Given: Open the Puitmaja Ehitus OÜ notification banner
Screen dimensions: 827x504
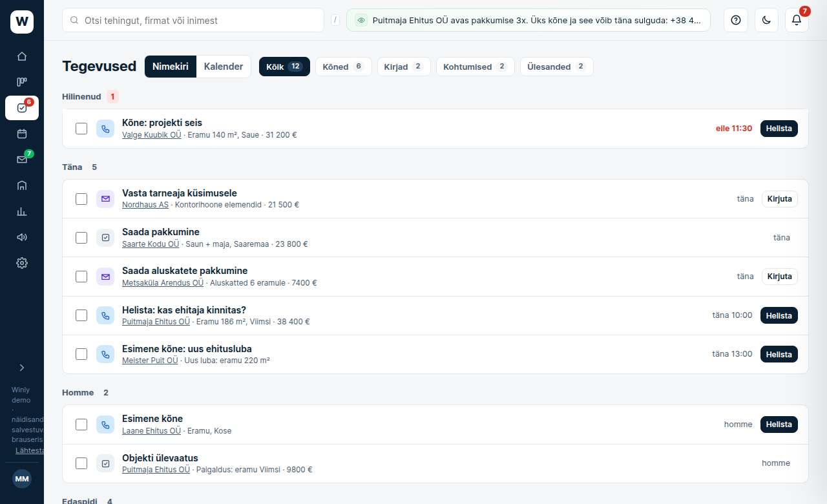Looking at the screenshot, I should 529,20.
